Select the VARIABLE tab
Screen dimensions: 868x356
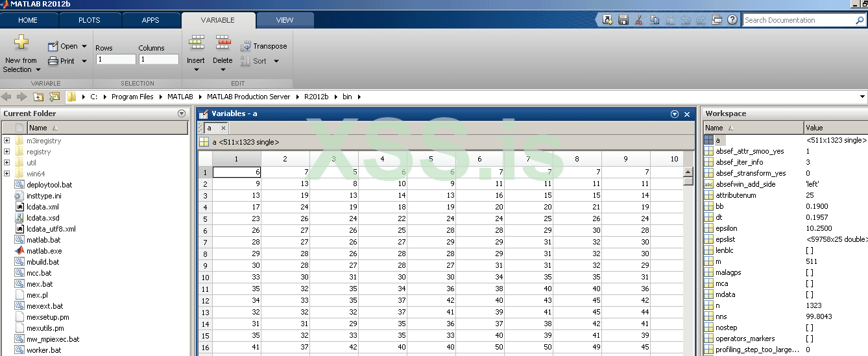218,20
